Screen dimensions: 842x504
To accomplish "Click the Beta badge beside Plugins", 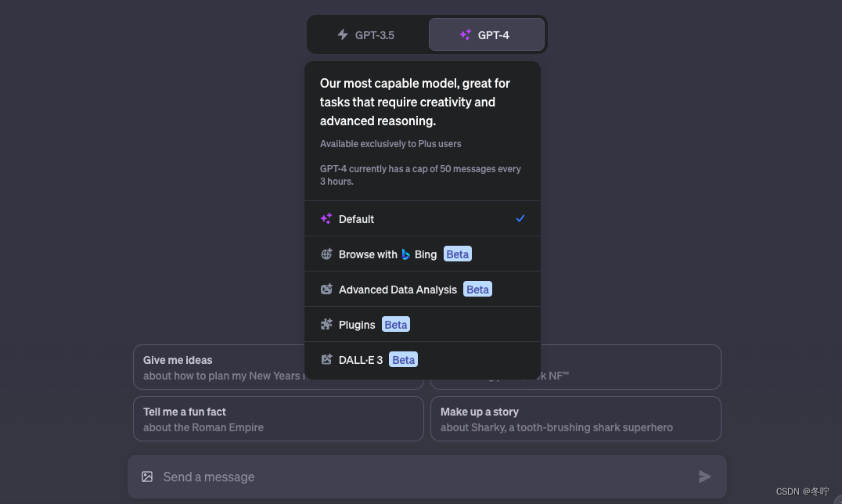I will [396, 325].
